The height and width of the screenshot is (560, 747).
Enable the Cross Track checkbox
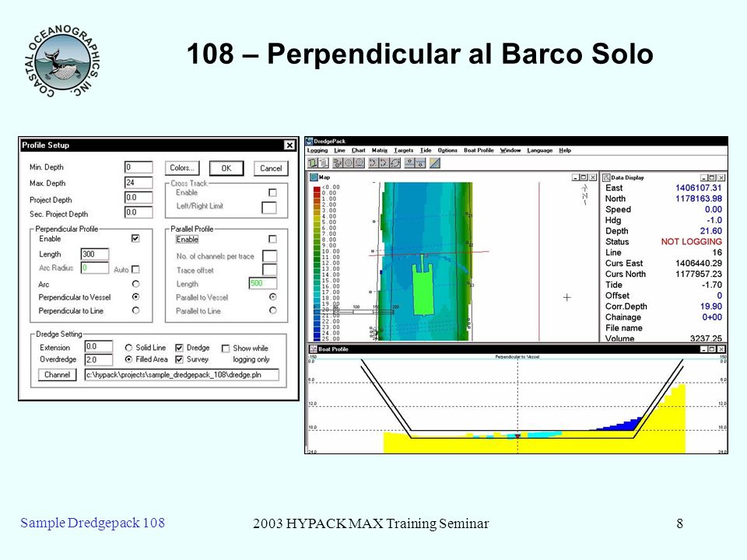(272, 192)
